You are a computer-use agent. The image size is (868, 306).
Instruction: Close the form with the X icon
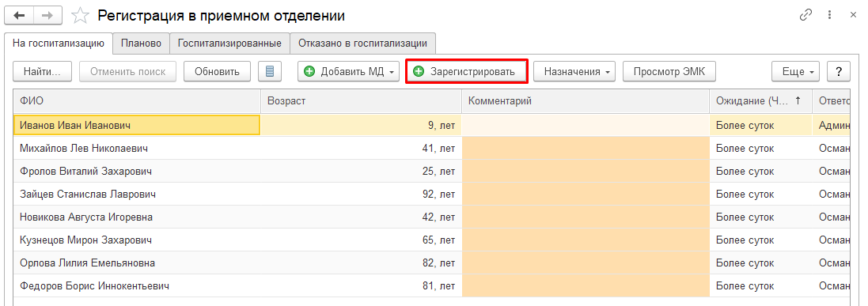[853, 16]
